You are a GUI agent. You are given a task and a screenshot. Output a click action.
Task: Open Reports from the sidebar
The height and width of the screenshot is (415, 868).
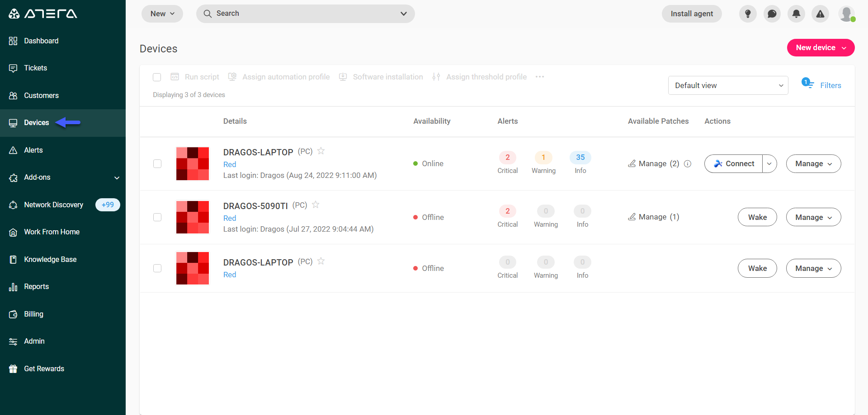point(36,287)
